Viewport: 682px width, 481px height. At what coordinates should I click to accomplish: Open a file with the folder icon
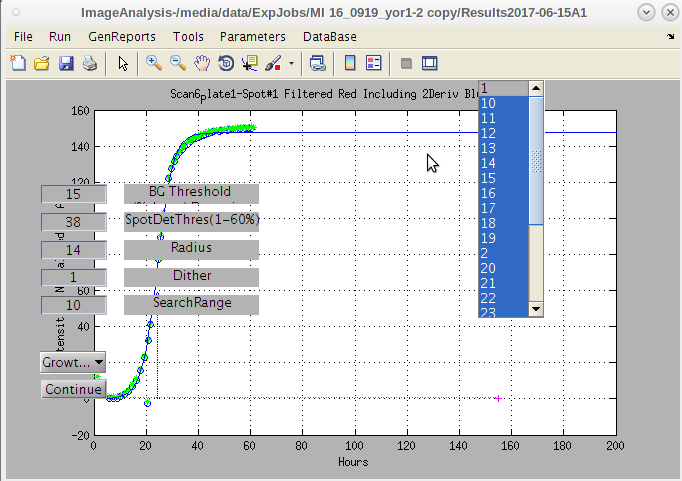point(42,63)
